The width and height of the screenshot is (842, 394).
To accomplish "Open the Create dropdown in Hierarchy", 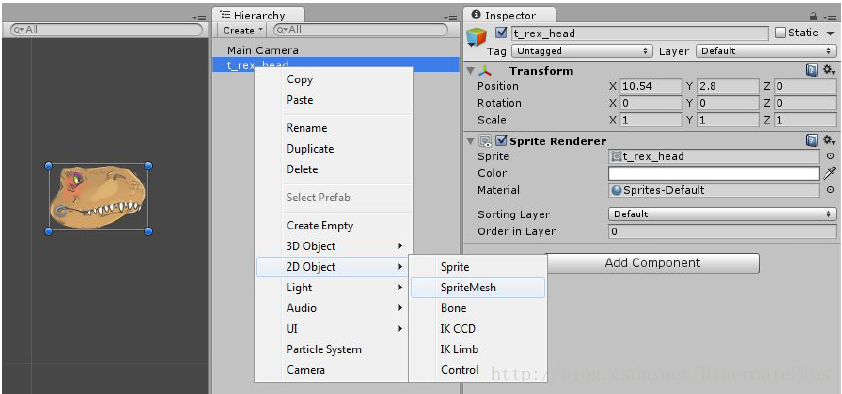I will coord(243,30).
